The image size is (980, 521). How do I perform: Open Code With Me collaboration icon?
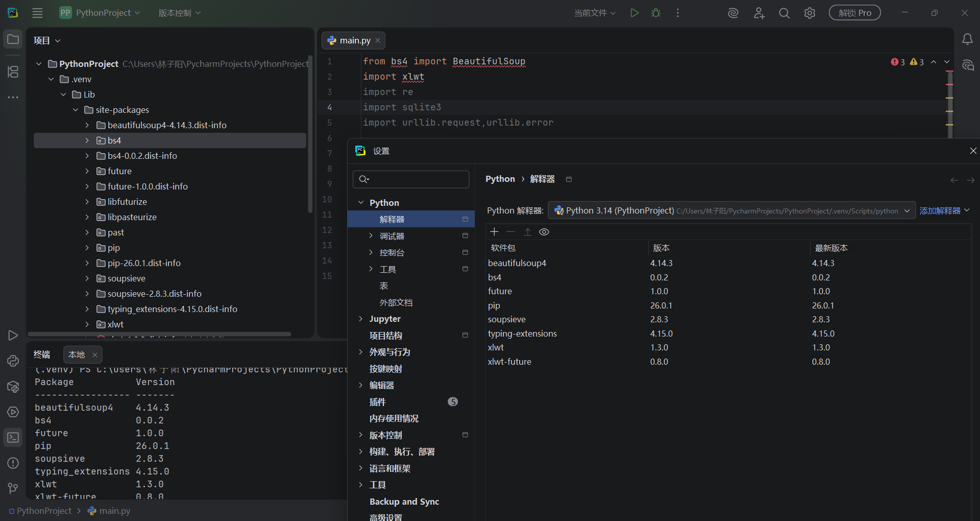759,13
